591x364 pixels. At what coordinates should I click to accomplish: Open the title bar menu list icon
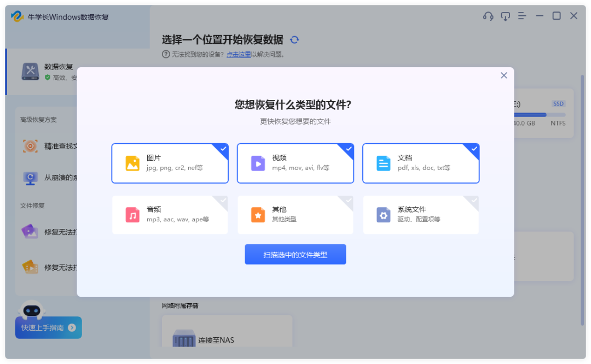pos(522,16)
